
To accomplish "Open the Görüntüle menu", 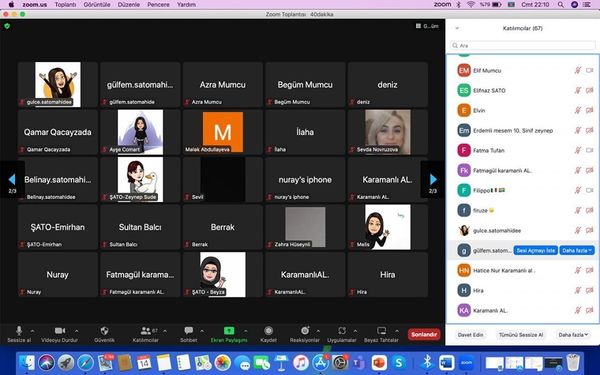I will 97,5.
